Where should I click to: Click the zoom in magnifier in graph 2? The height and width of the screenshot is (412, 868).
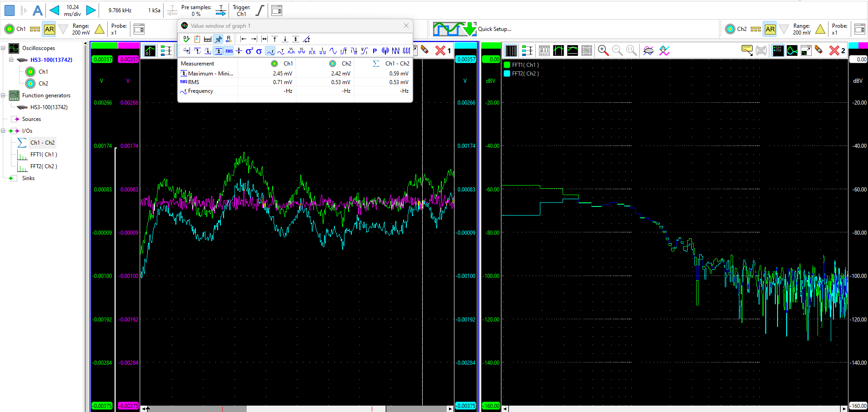point(603,50)
